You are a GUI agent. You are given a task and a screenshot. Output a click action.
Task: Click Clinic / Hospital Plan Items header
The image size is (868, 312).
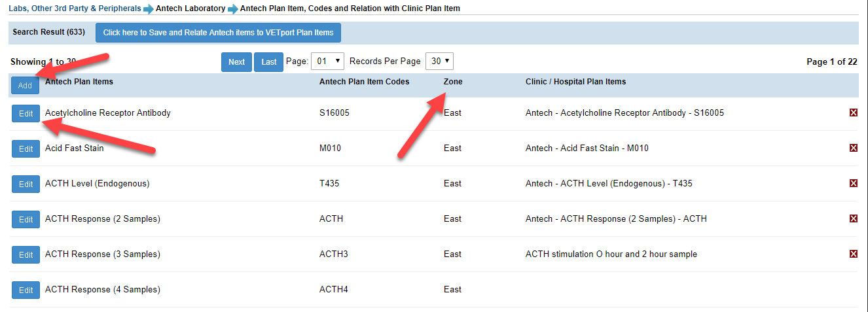[575, 82]
